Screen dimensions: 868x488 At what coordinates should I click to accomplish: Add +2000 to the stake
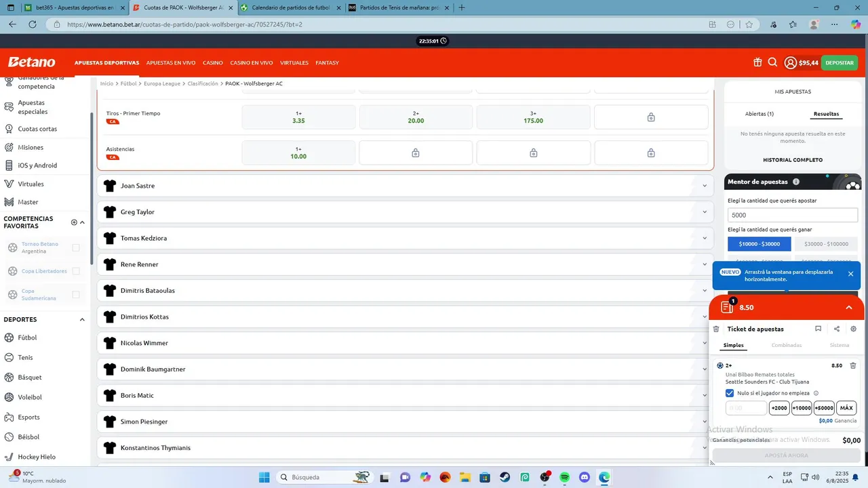779,408
